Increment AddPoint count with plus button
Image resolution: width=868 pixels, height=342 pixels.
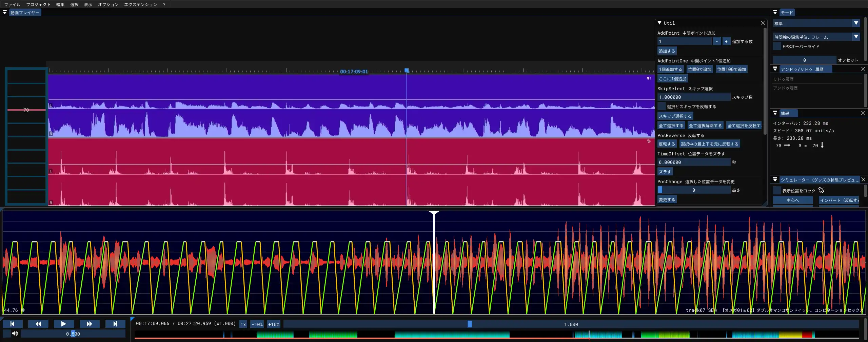click(x=726, y=41)
